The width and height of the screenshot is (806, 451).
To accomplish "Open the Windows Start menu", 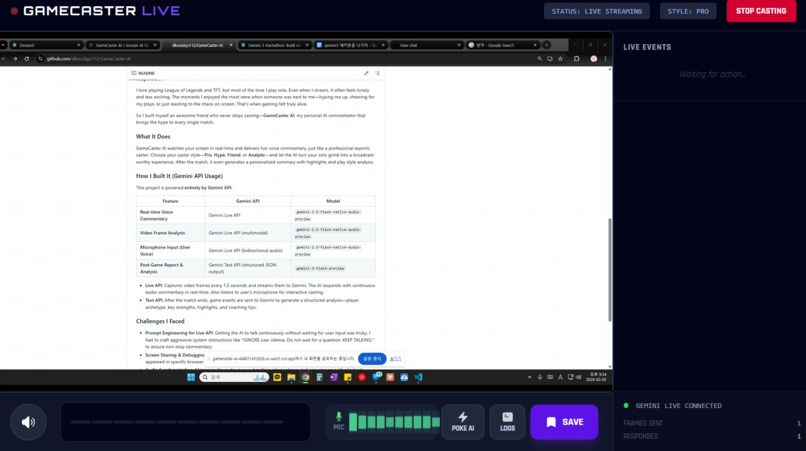I will [191, 377].
